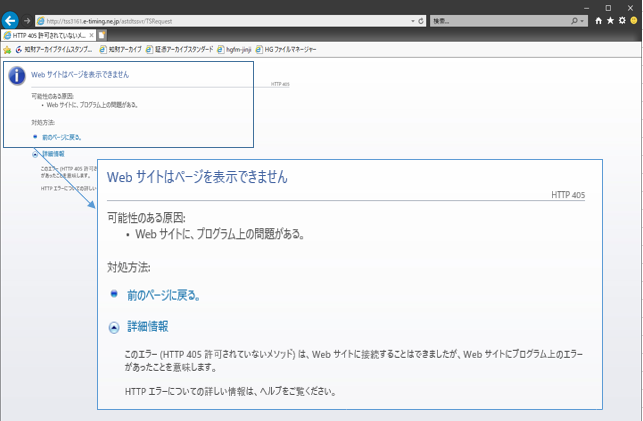Click the blue info icon on error page
The width and height of the screenshot is (643, 421).
click(x=17, y=75)
